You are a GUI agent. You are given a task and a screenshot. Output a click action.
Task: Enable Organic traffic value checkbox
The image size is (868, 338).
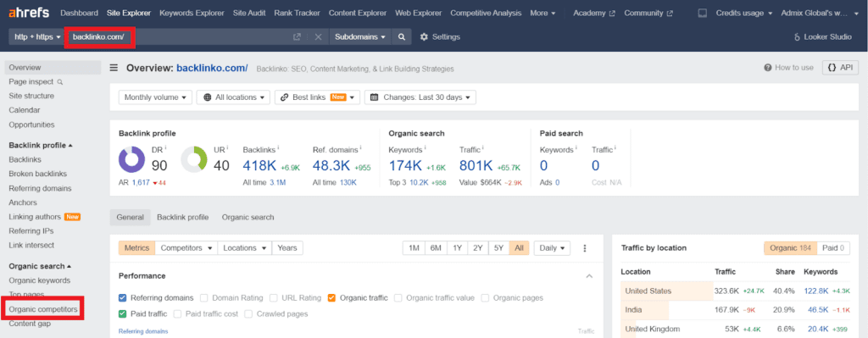coord(398,297)
